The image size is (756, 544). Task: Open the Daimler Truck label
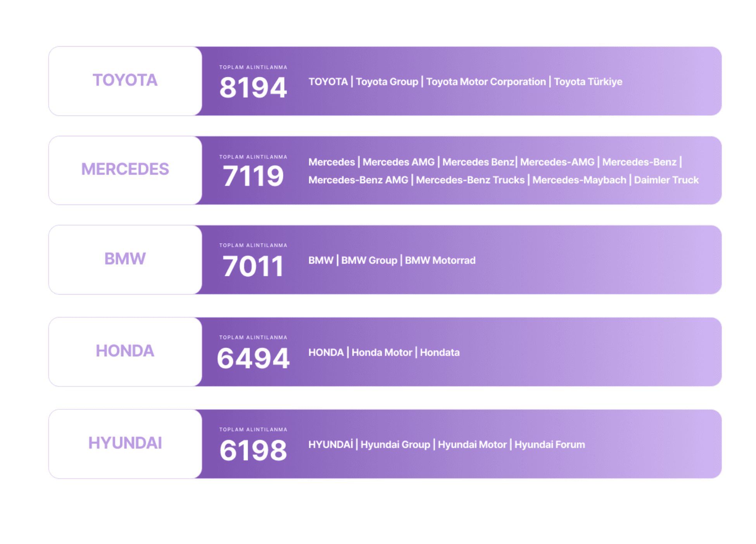666,180
